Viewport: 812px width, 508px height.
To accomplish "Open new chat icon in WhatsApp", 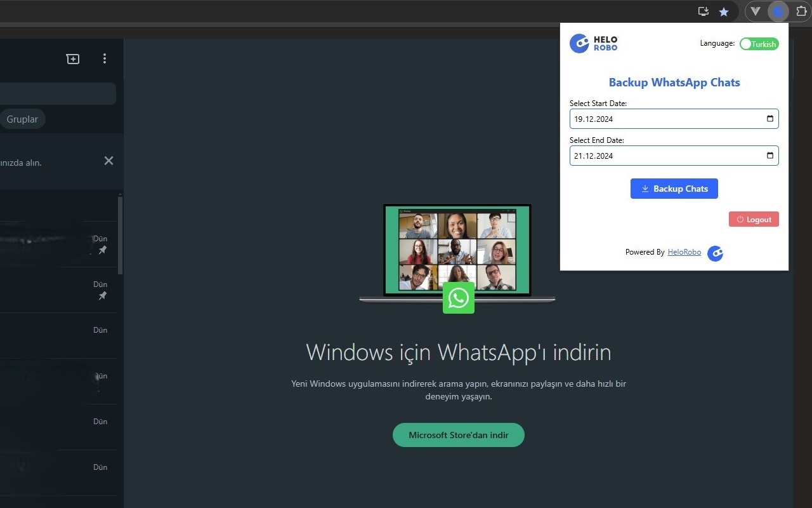I will point(73,59).
